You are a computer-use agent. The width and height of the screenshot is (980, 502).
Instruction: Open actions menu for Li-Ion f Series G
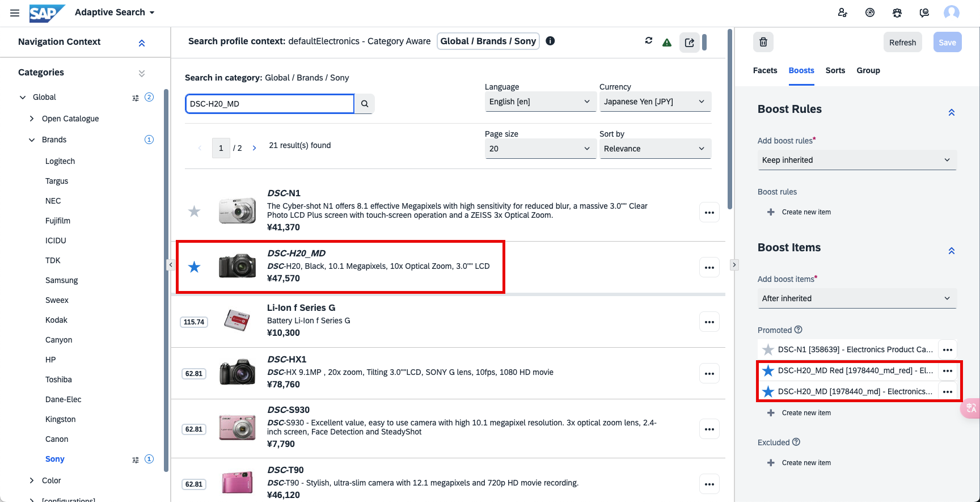pos(709,322)
